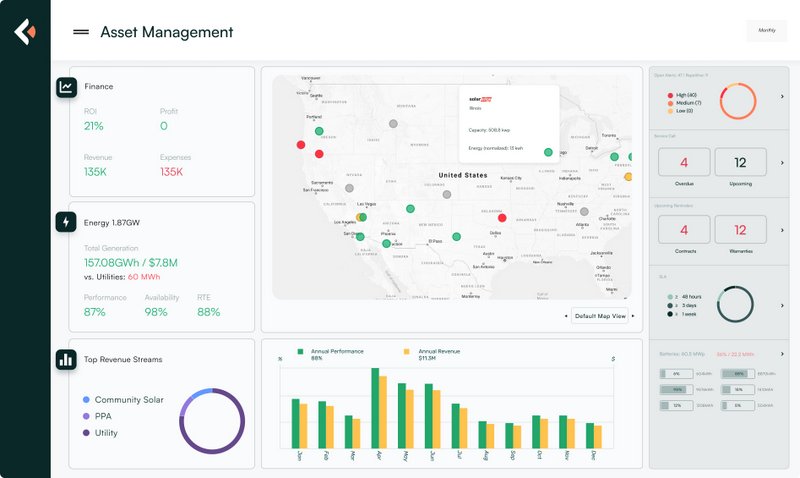Go to the next map view arrow
Viewport: 800px width, 478px height.
[x=632, y=316]
